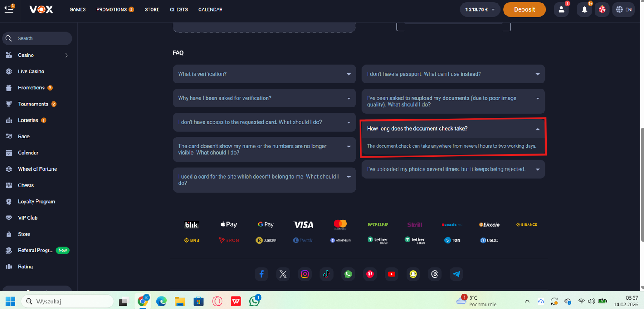Open the YouTube social icon
The height and width of the screenshot is (309, 644).
[x=392, y=274]
